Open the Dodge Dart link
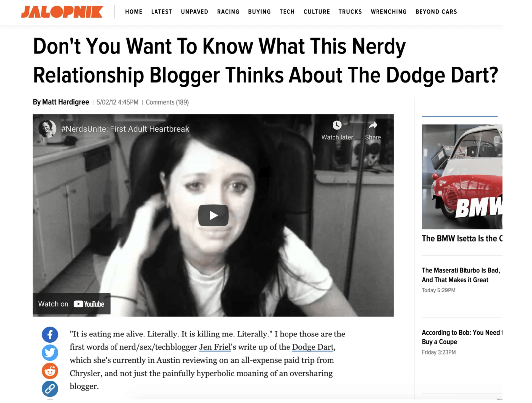The height and width of the screenshot is (403, 532). 313,347
